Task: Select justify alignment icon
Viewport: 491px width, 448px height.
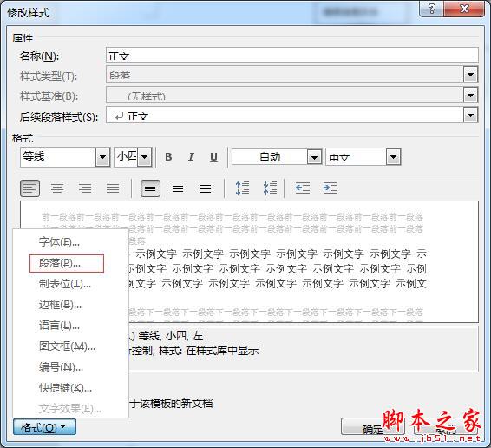Action: point(113,188)
